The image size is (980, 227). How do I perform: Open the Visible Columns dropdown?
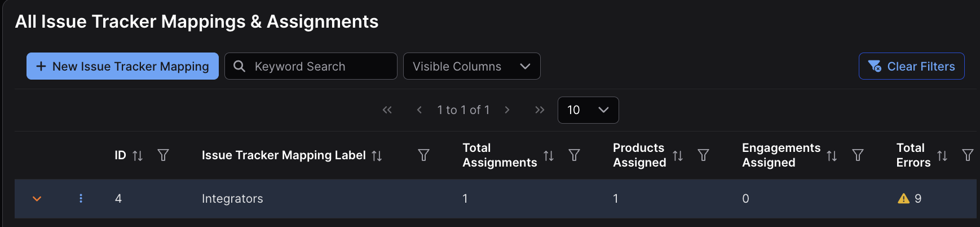tap(471, 66)
